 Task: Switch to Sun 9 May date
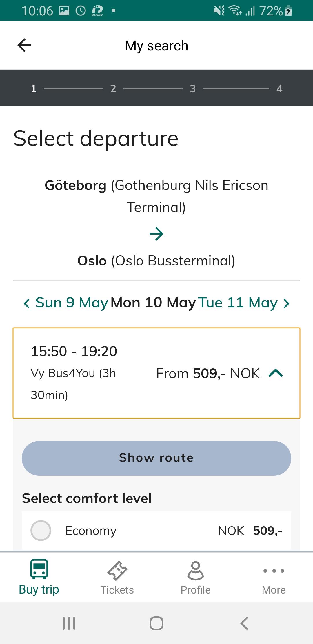(71, 303)
